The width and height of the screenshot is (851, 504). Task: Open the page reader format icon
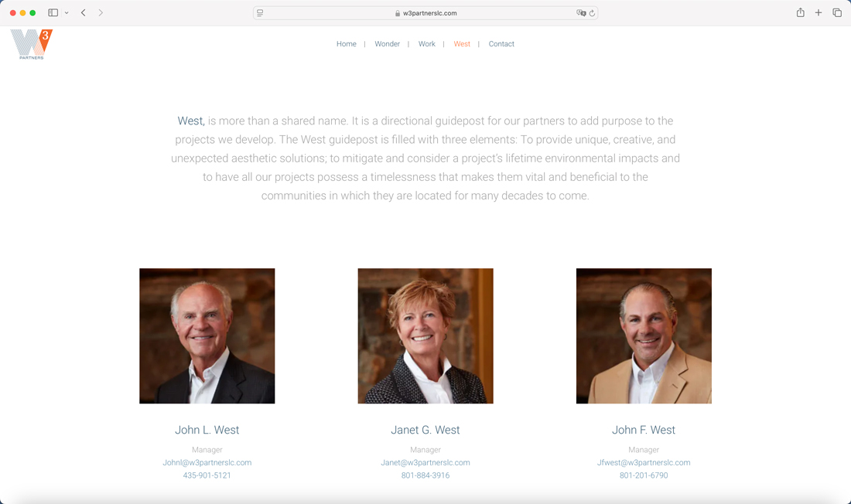click(x=260, y=13)
